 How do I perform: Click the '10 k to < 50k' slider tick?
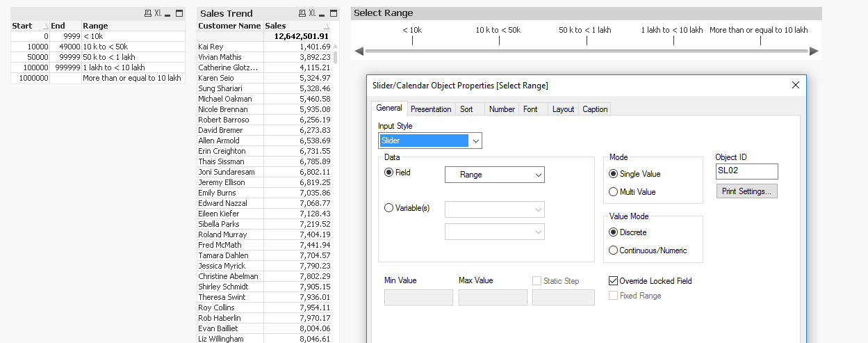point(498,40)
